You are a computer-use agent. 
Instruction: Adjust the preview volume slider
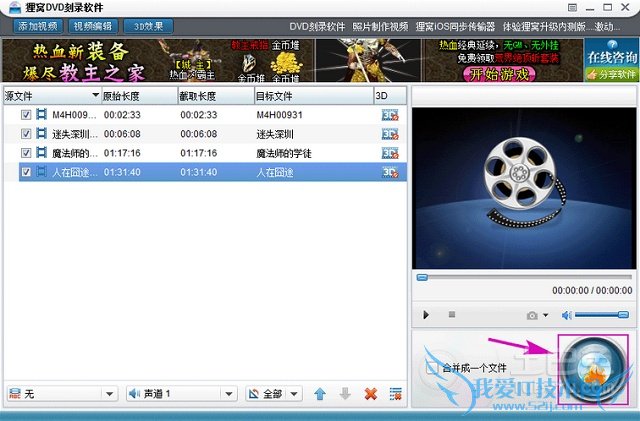tap(602, 315)
